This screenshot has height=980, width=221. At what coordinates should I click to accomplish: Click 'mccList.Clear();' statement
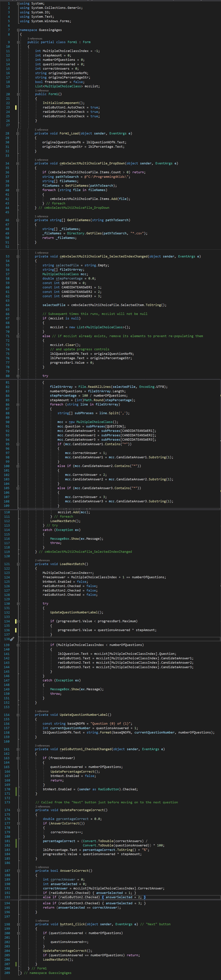(x=65, y=345)
